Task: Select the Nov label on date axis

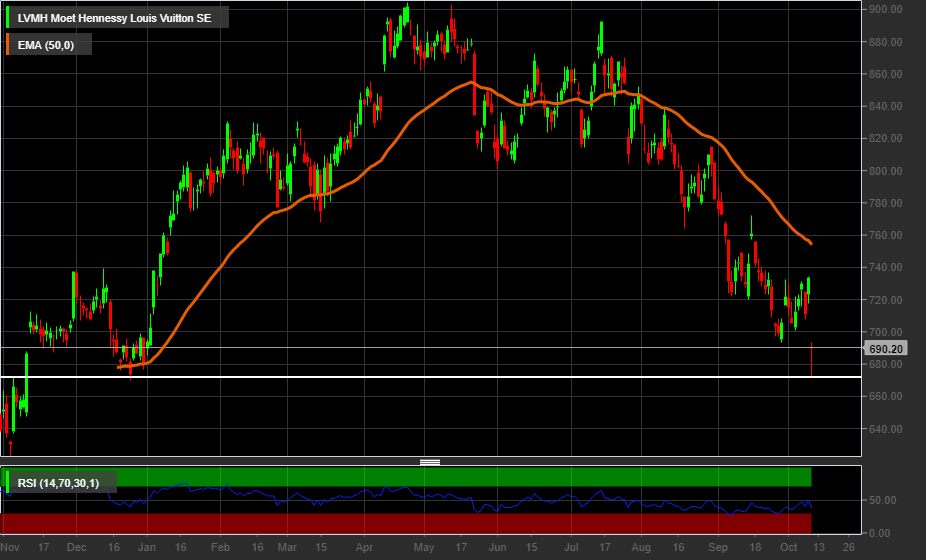Action: click(11, 548)
